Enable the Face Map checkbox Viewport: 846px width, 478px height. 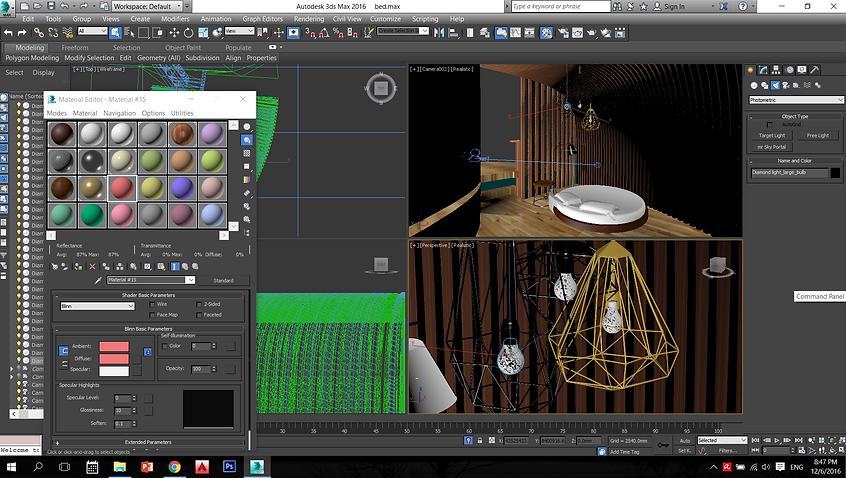pyautogui.click(x=152, y=315)
